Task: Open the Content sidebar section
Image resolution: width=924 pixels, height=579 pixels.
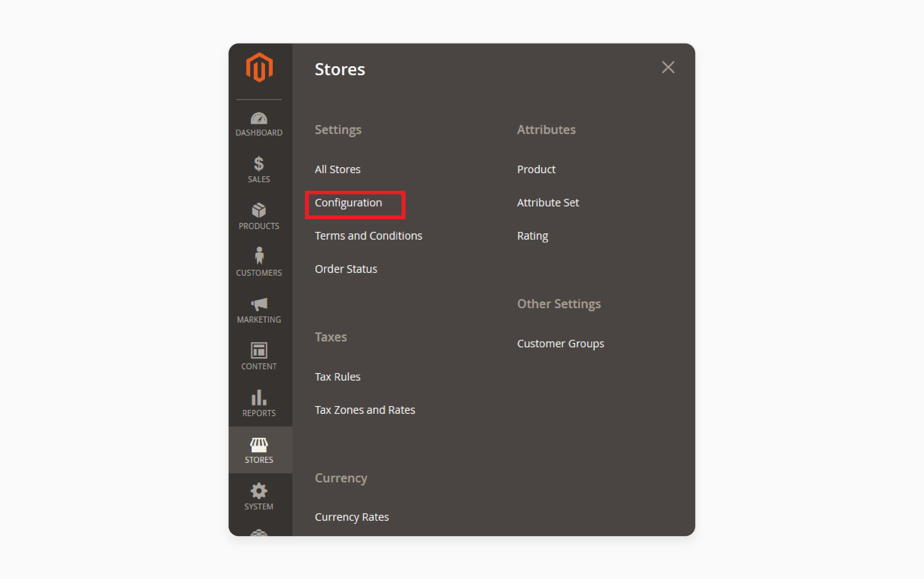Action: click(x=259, y=357)
